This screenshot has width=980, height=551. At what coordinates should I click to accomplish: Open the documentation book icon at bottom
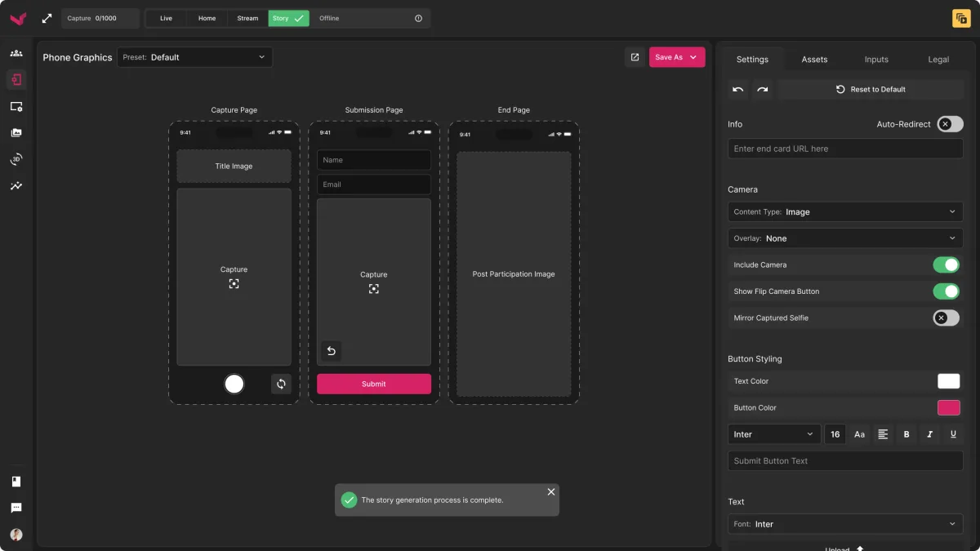16,482
